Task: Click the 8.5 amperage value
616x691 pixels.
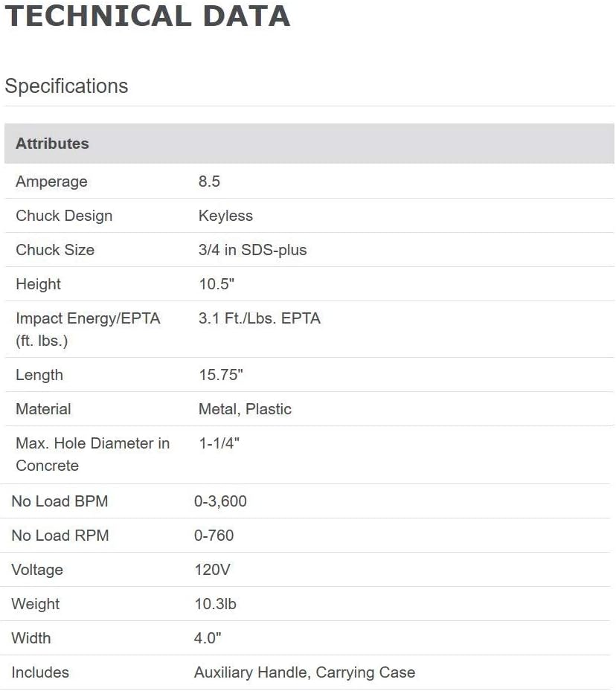Action: coord(209,181)
